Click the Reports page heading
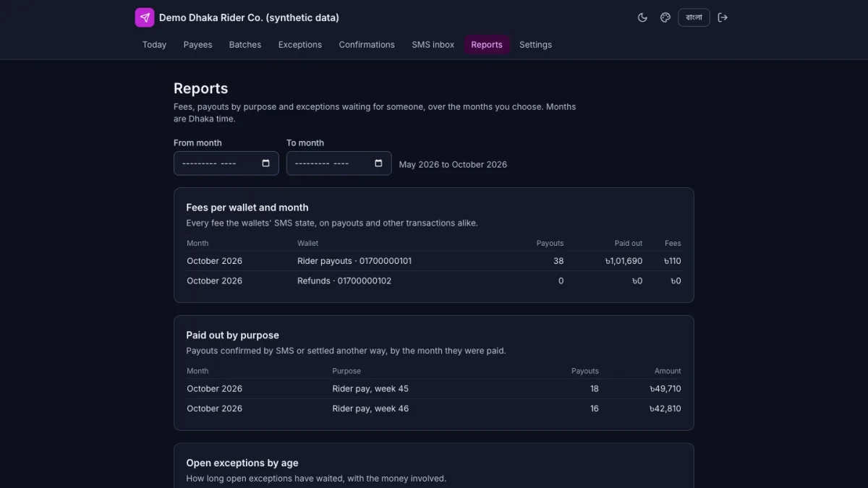 (x=200, y=88)
